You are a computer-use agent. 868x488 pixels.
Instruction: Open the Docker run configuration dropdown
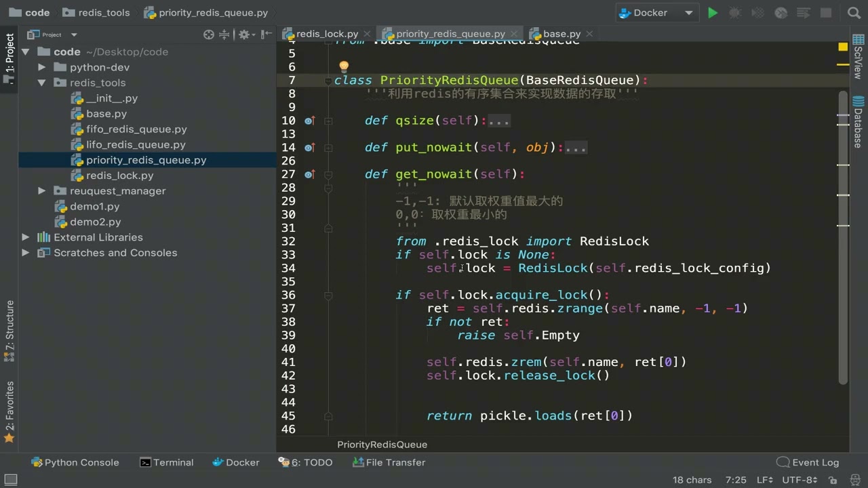coord(656,13)
